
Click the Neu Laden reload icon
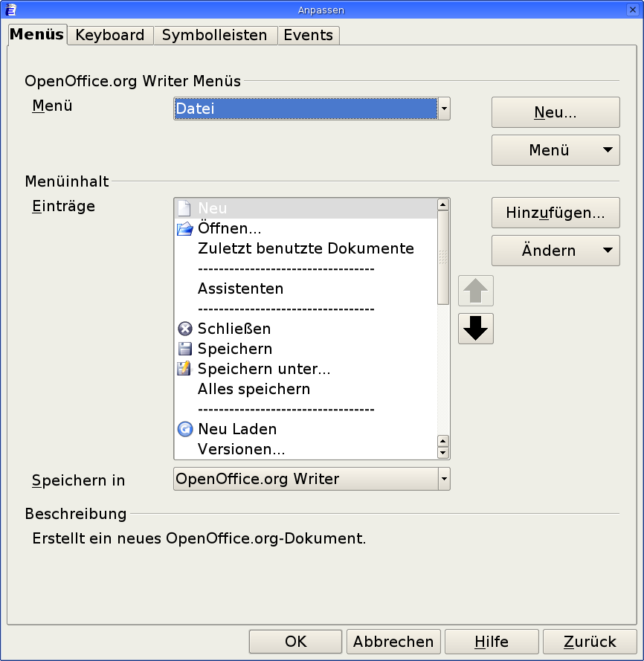coord(184,429)
